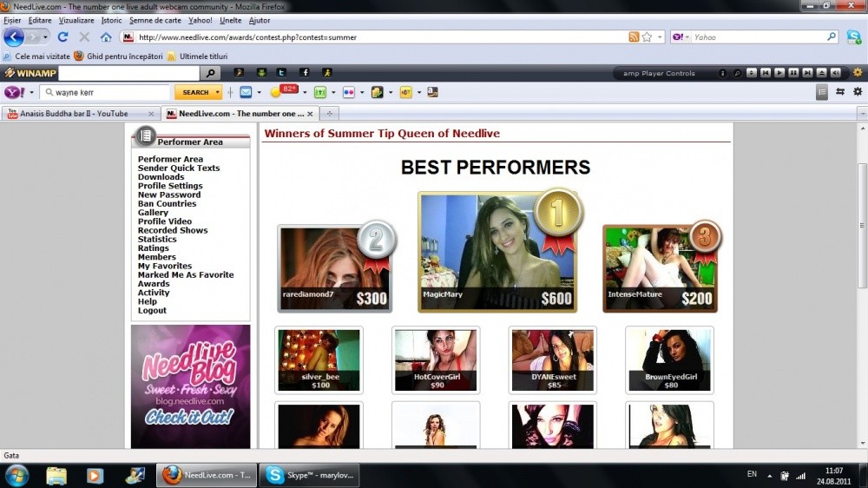Expand the Yahoo toolbar SEARCH button dropdown arrow
Viewport: 868px width, 488px height.
[217, 92]
